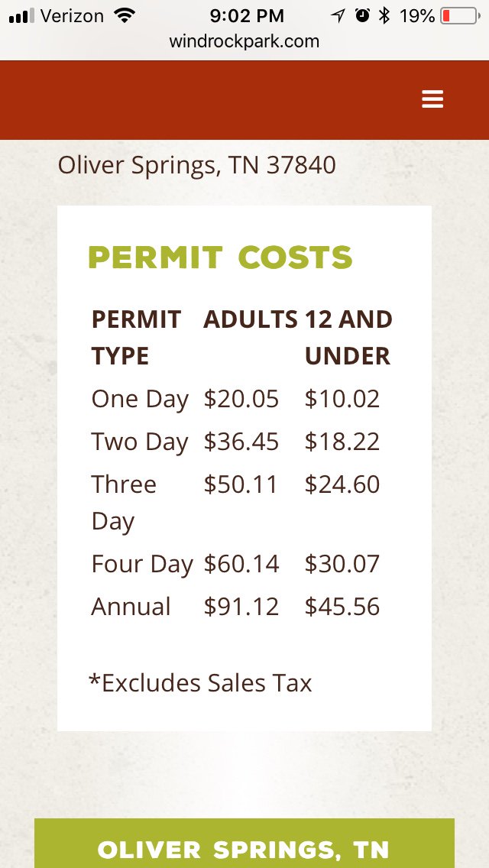Tap the cellular signal bars icon
489x868 pixels.
coord(21,15)
